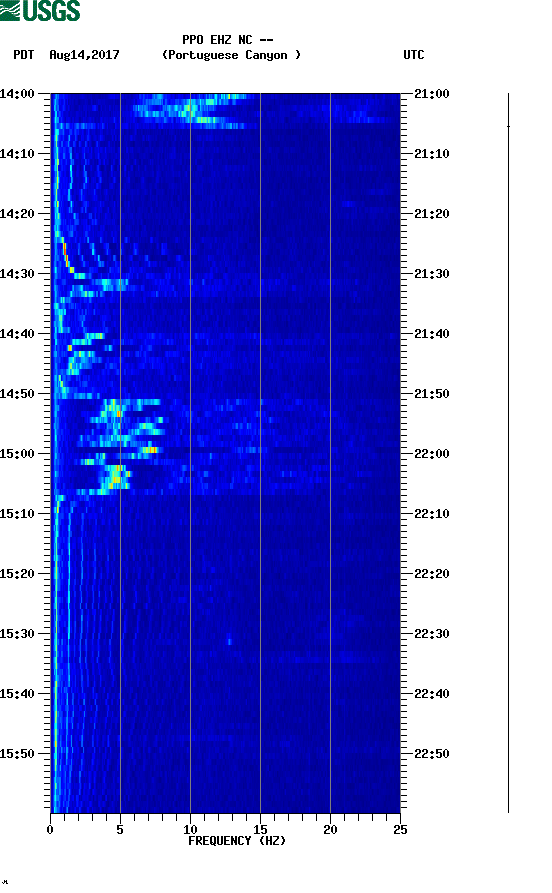
Task: Click the red-yellow spot near 15:00 at 7 Hz
Action: coord(150,450)
